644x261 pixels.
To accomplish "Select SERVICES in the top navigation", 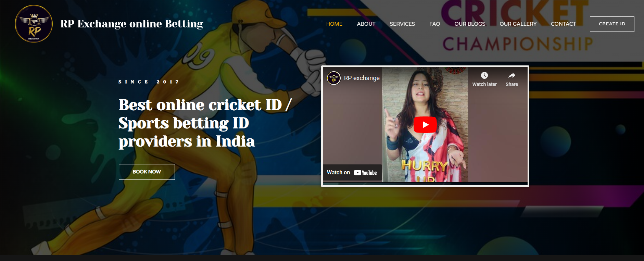I will [x=402, y=24].
